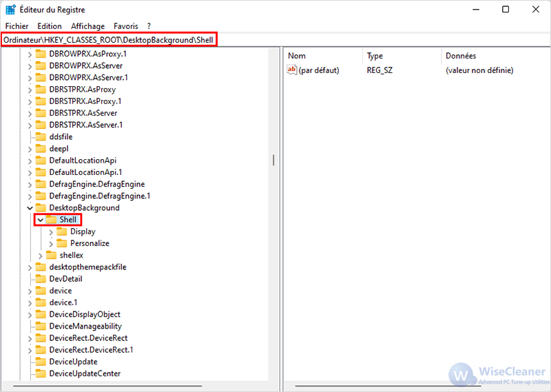Expand the Display subkey
Screen dimensions: 551x392
coord(51,232)
